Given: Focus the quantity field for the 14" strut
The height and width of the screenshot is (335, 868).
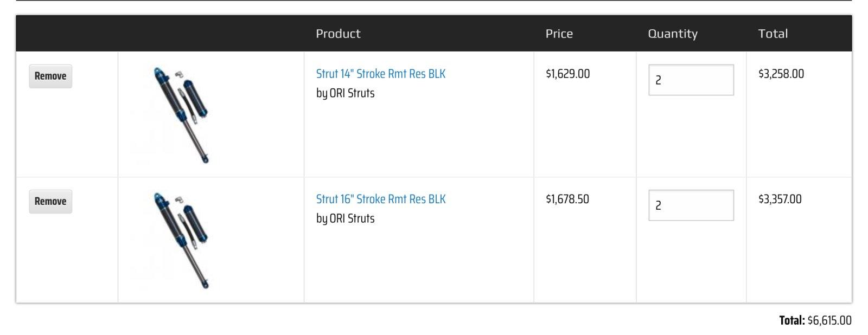Looking at the screenshot, I should [691, 80].
